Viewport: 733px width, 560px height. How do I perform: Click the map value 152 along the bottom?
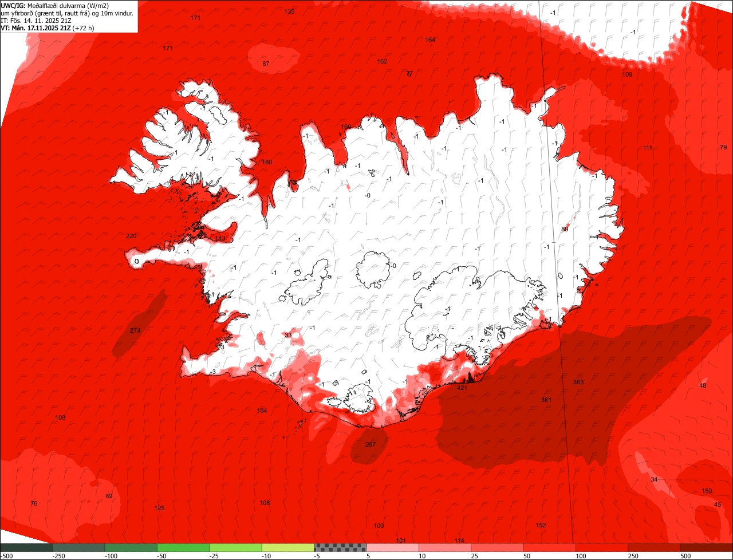(x=541, y=525)
